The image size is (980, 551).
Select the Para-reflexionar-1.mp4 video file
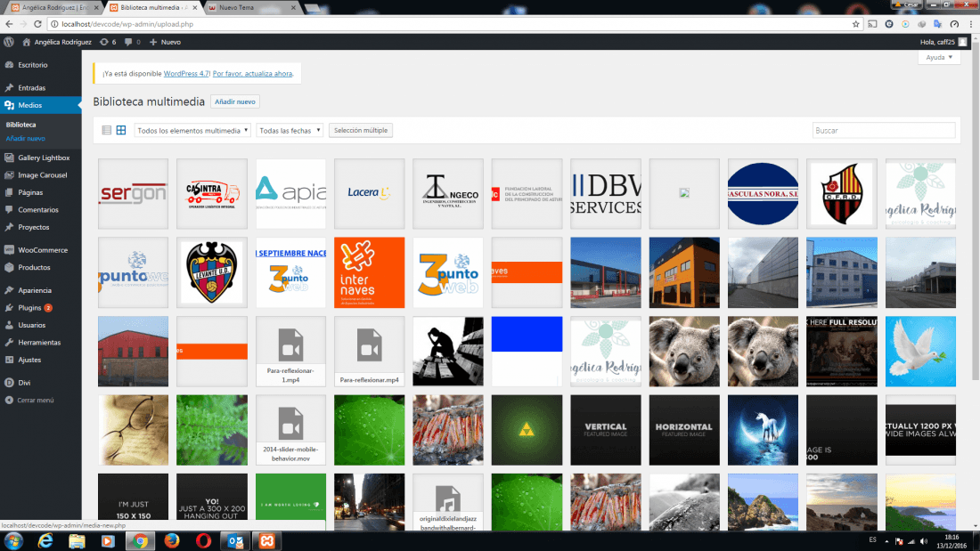[290, 351]
